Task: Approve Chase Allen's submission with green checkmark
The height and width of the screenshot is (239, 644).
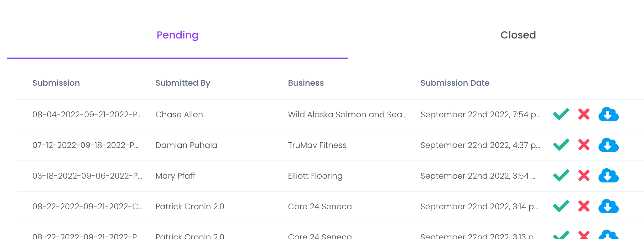Action: click(561, 114)
